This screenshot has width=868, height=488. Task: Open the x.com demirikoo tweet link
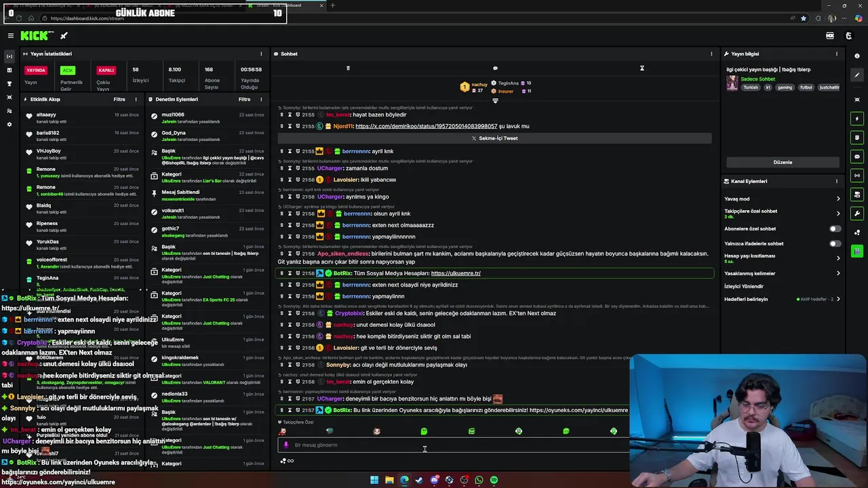tap(426, 126)
